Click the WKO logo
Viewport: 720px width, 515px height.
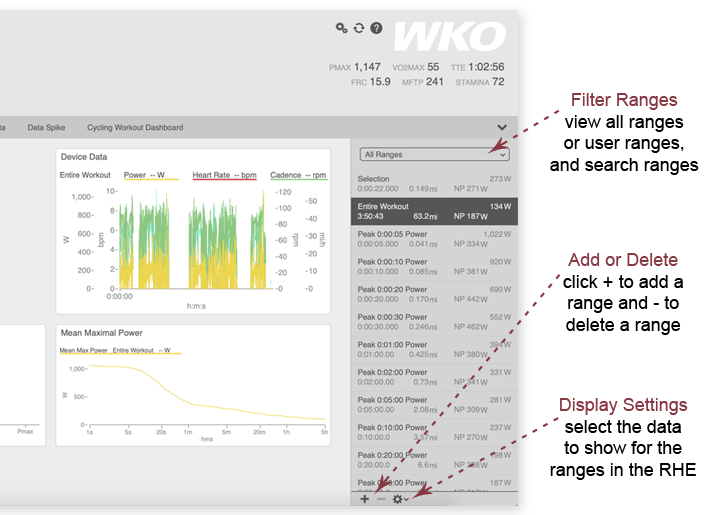450,36
